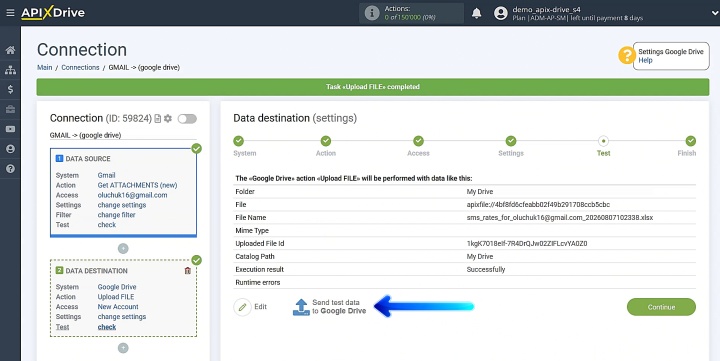Open the user profile sidebar icon
Image resolution: width=720 pixels, height=361 pixels.
10,149
